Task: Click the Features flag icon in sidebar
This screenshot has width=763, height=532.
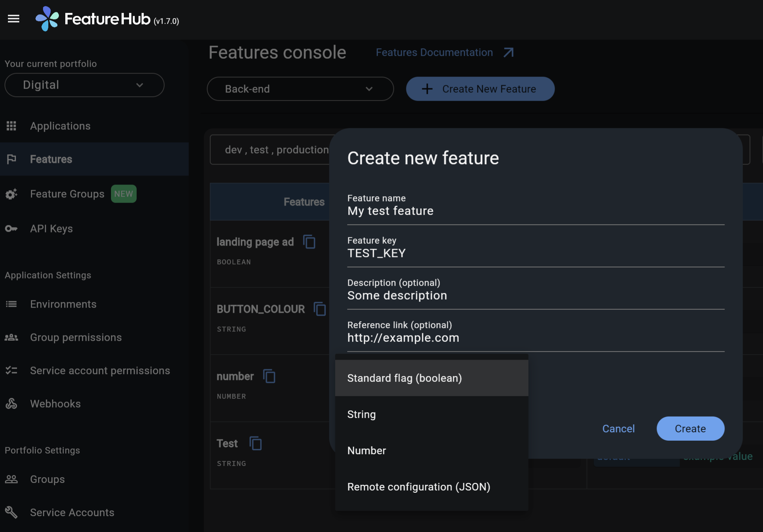Action: [12, 159]
